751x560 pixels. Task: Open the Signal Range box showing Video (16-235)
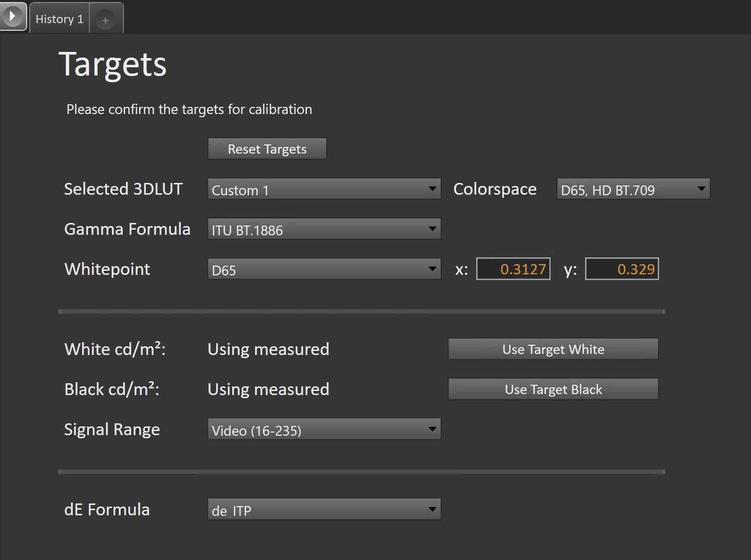pos(316,430)
